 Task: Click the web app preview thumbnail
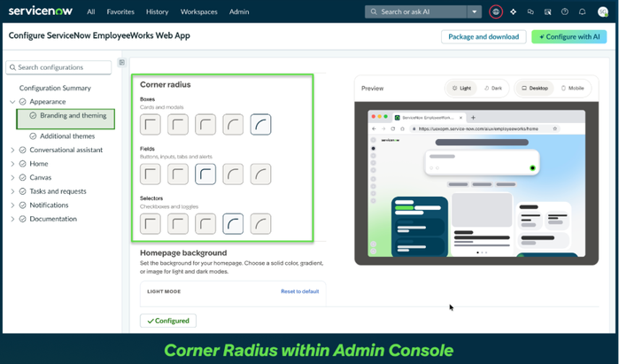click(476, 183)
